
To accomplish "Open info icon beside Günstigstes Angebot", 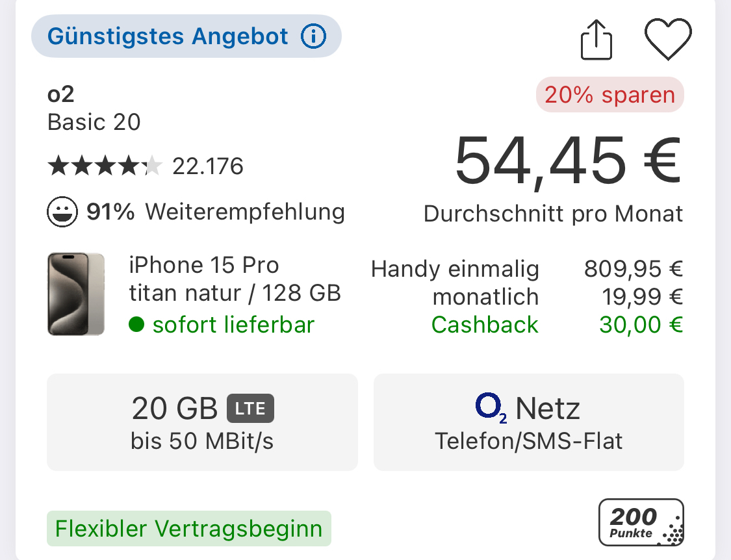I will pos(313,36).
